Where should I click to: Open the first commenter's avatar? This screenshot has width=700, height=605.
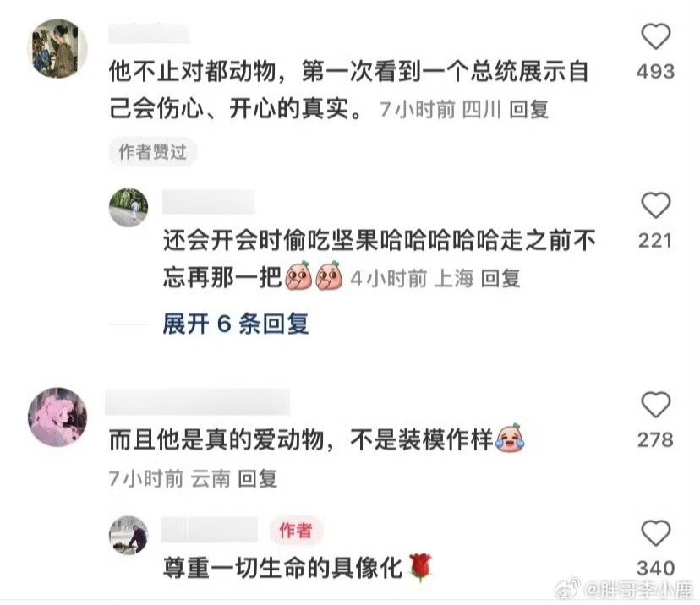[57, 49]
